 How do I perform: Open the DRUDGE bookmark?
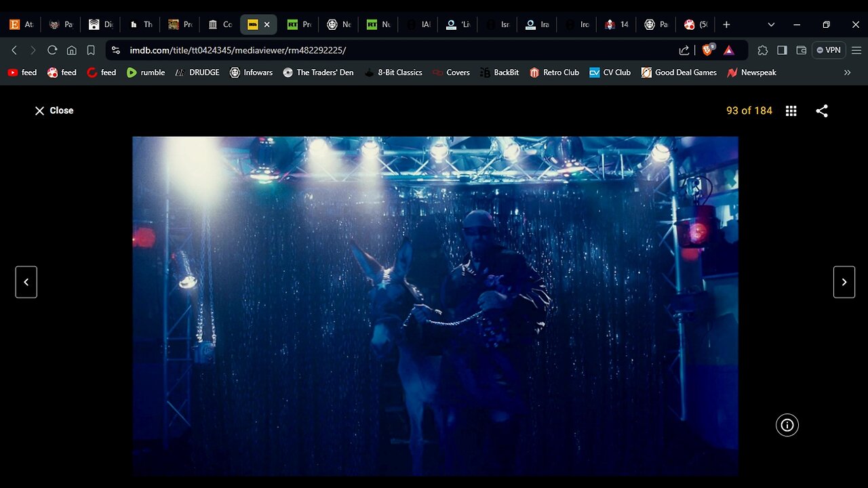click(x=197, y=73)
